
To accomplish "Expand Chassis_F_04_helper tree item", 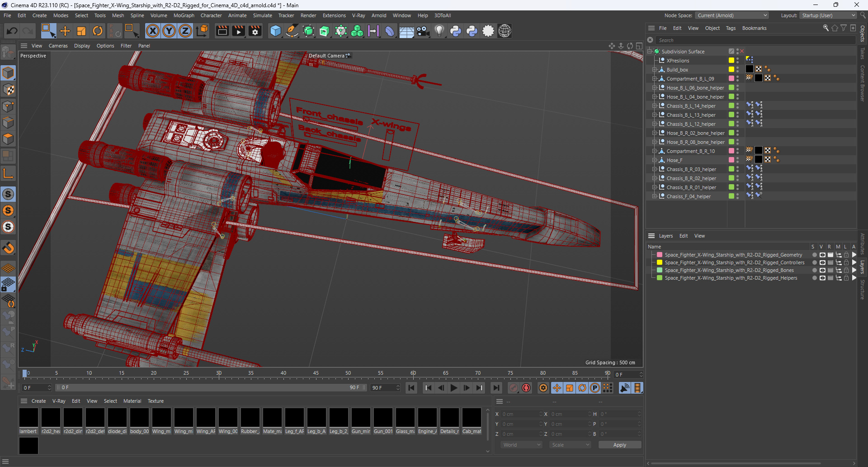I will point(654,196).
